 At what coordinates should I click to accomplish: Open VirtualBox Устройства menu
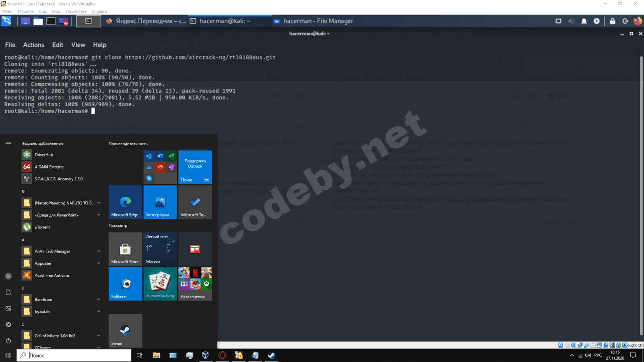tap(76, 11)
